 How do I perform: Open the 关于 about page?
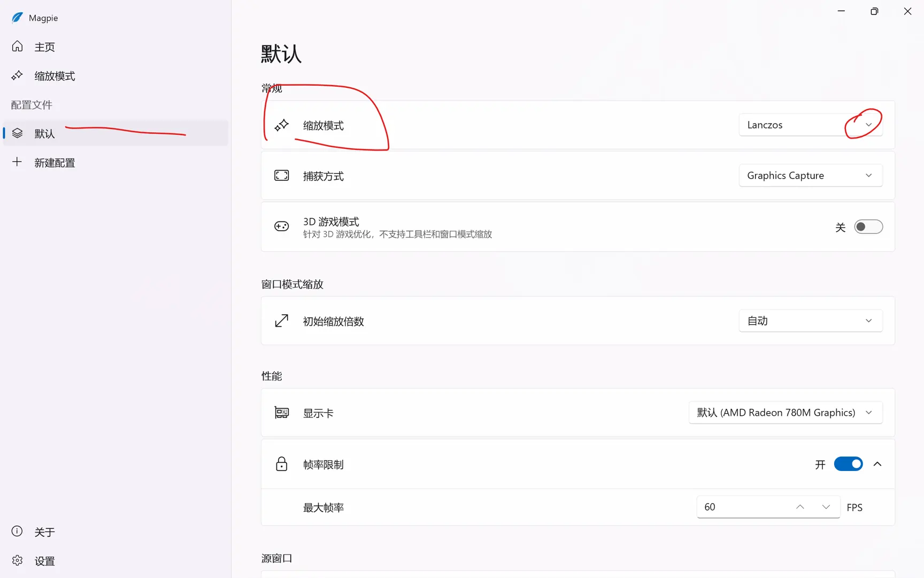click(115, 531)
